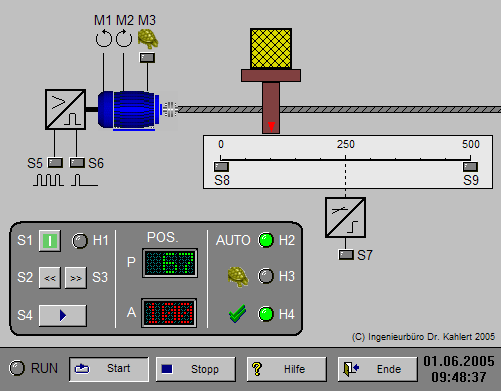
Task: Click the M3 turtle slow-speed icon
Action: click(x=148, y=39)
